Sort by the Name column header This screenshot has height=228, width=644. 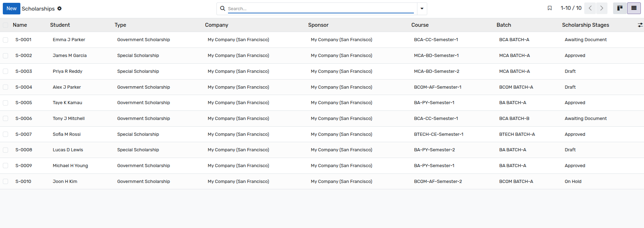[x=20, y=25]
